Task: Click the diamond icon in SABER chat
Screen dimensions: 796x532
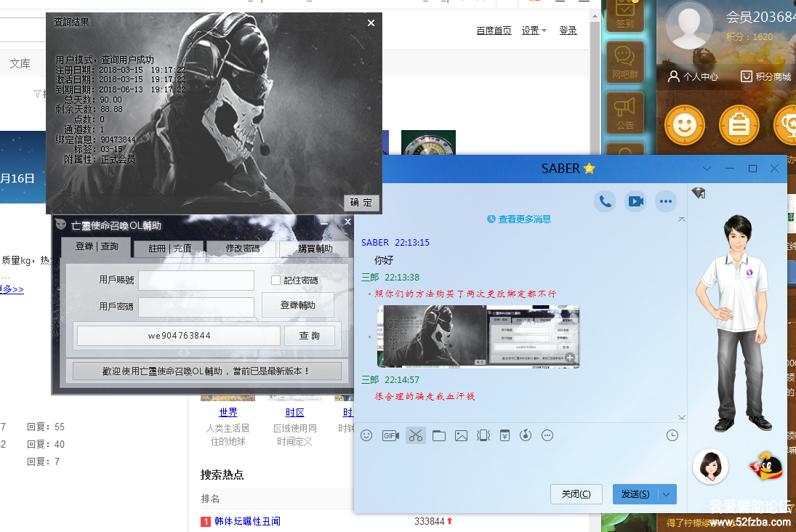Action: [699, 193]
